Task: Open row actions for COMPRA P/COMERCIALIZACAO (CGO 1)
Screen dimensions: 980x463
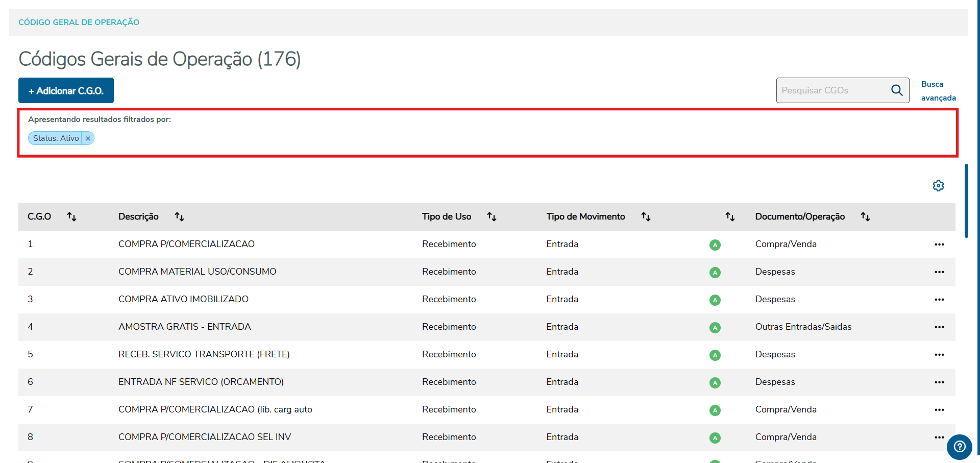Action: point(939,245)
